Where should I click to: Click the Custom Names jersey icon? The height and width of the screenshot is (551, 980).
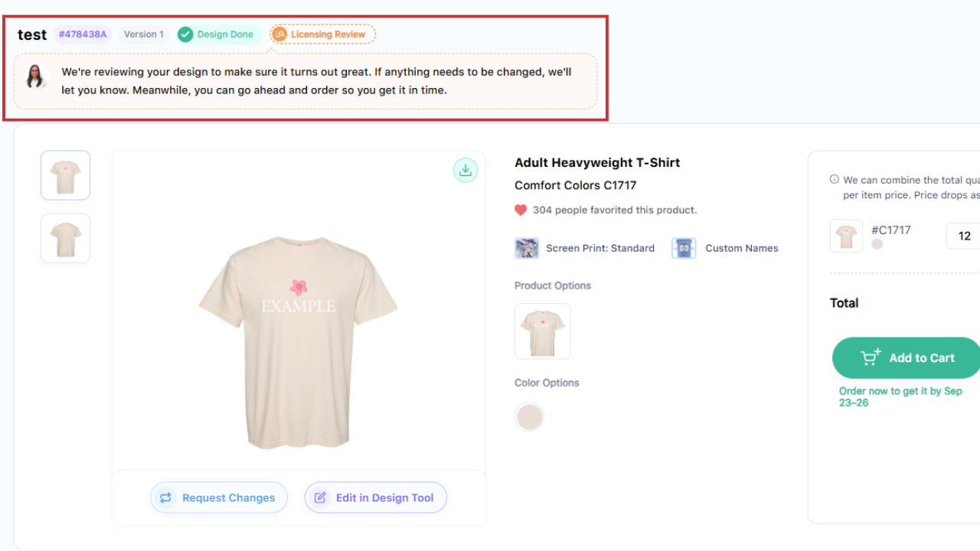pos(684,248)
